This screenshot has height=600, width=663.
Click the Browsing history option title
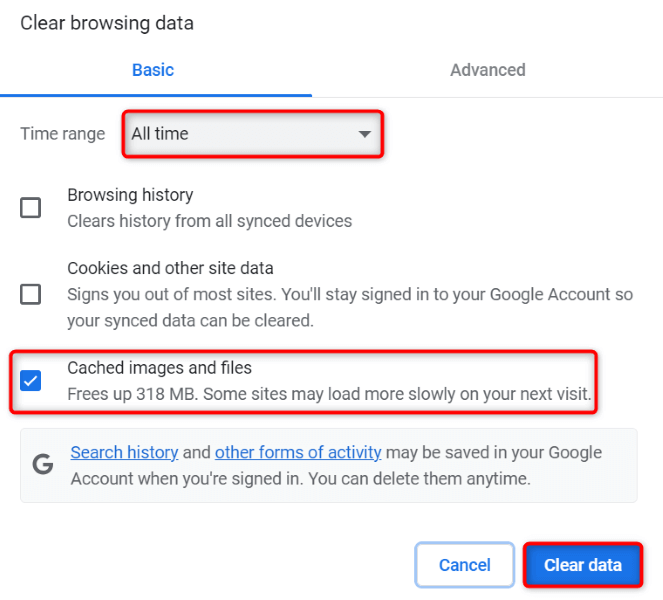(x=130, y=195)
